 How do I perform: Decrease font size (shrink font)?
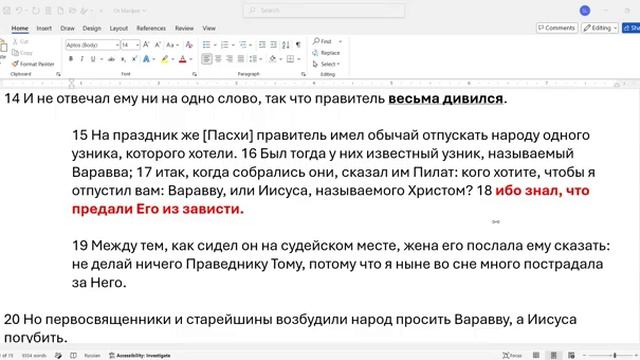pyautogui.click(x=158, y=44)
